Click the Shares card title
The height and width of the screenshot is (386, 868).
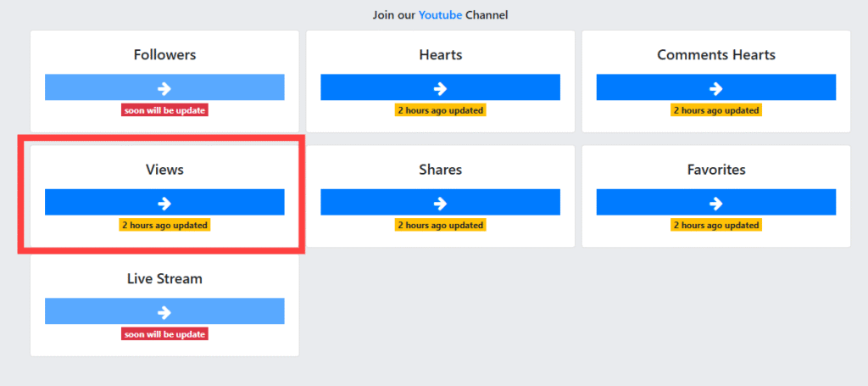coord(440,170)
